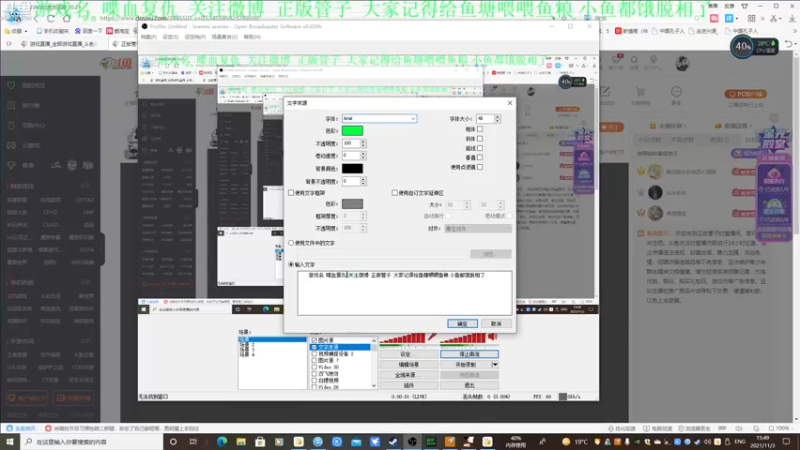
Task: Toggle the Video 30 source checkbox
Action: pos(314,367)
